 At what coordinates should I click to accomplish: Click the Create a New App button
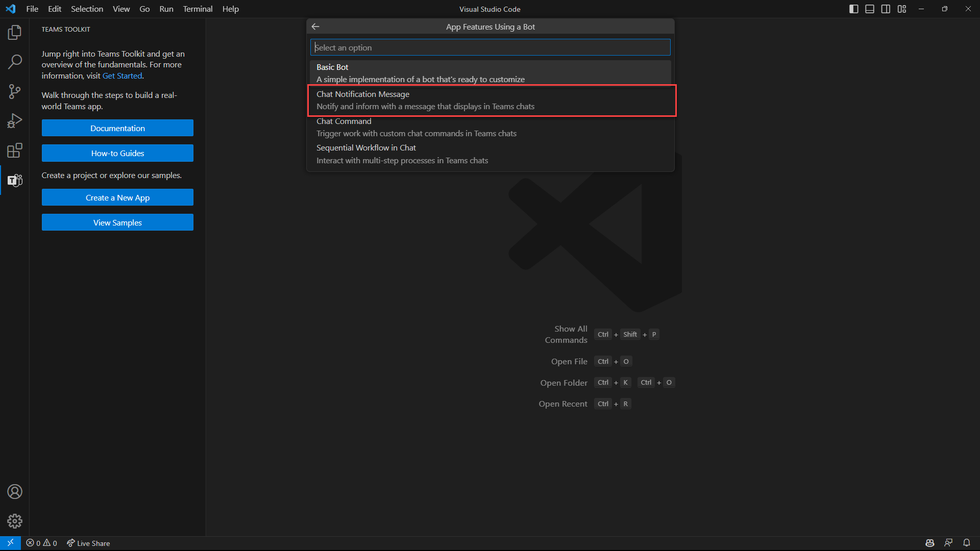[117, 197]
